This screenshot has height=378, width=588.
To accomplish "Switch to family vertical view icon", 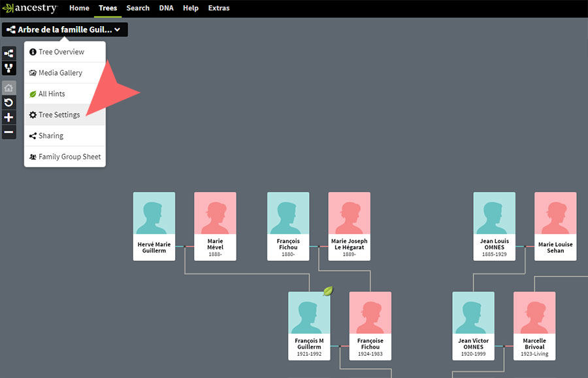I will pyautogui.click(x=8, y=68).
